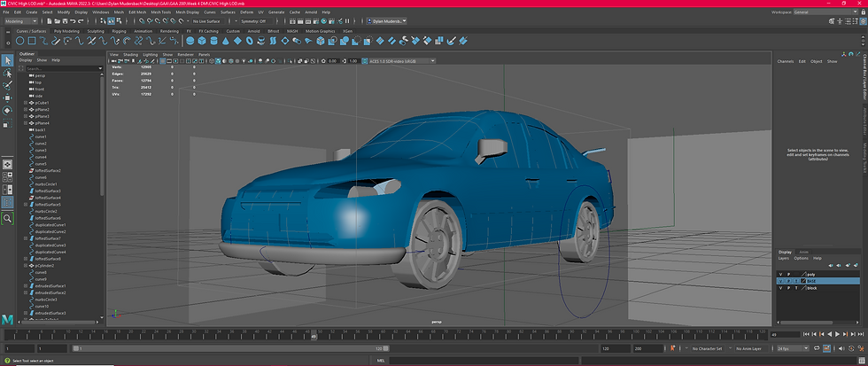Open the Anim tab in layer editor

tap(804, 251)
